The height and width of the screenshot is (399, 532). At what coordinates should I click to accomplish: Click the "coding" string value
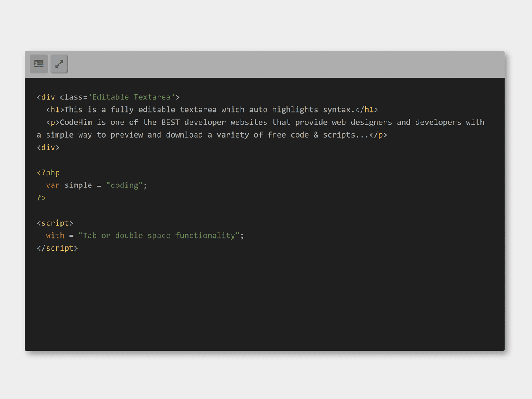124,185
